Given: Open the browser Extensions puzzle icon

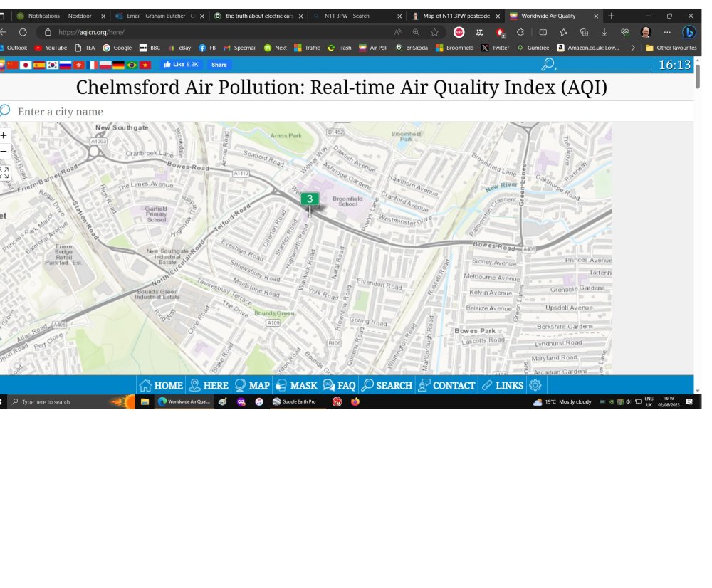Looking at the screenshot, I should (520, 32).
